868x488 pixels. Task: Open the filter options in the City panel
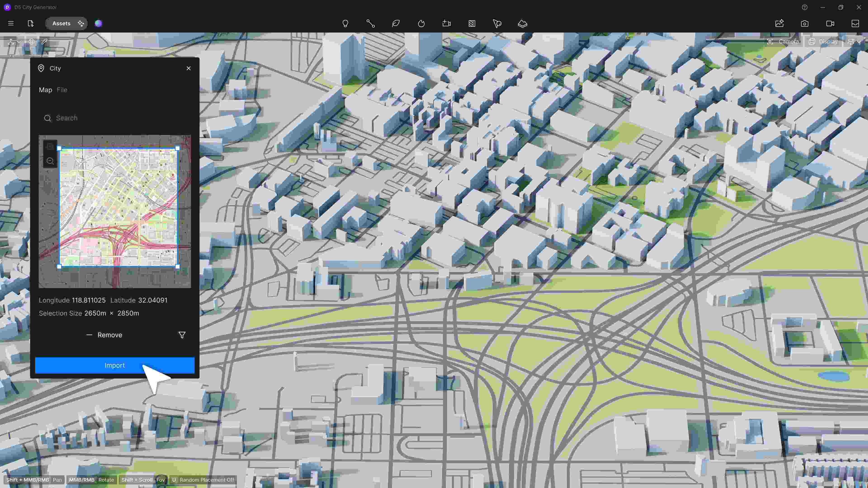point(182,335)
